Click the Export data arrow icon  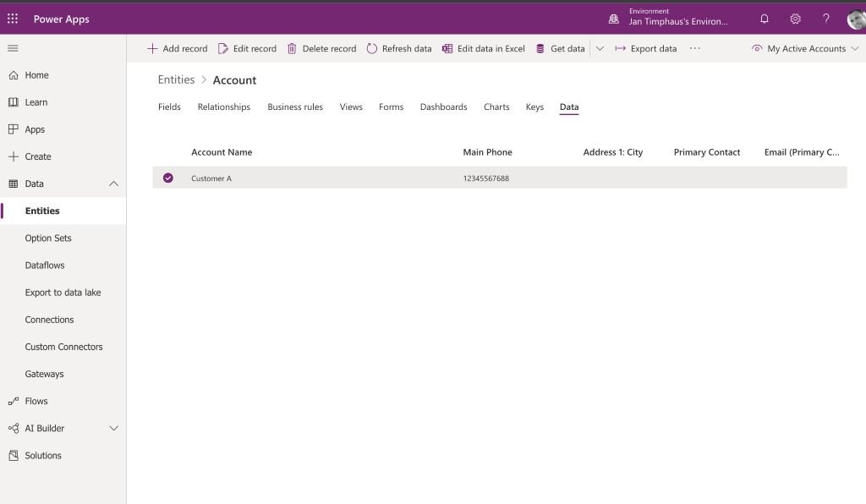(620, 48)
